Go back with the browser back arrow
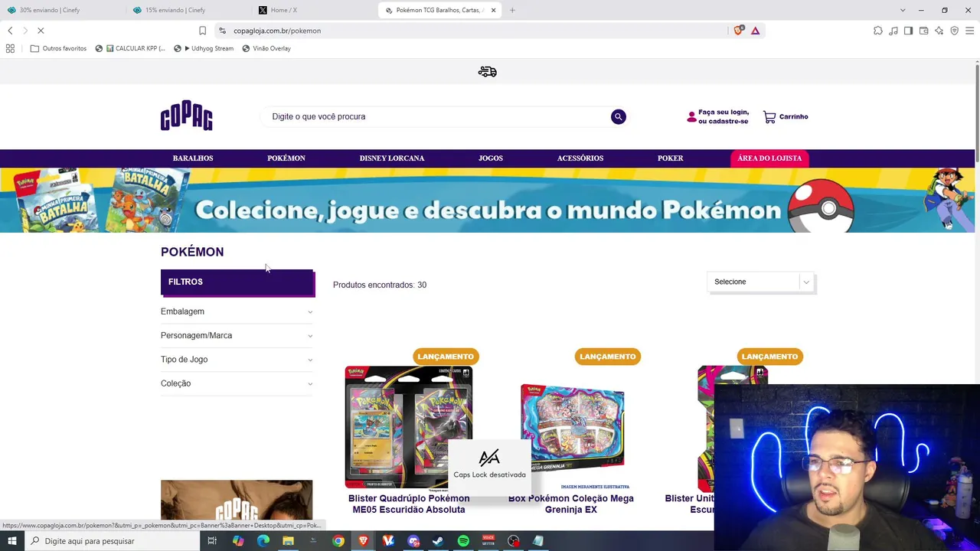 pos(10,31)
